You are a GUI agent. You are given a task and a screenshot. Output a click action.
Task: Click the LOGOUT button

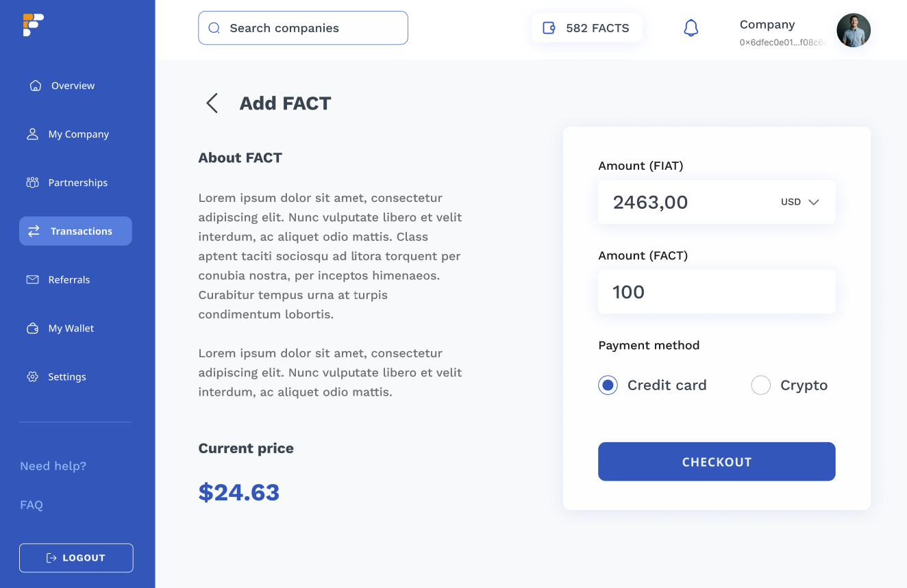click(x=76, y=558)
